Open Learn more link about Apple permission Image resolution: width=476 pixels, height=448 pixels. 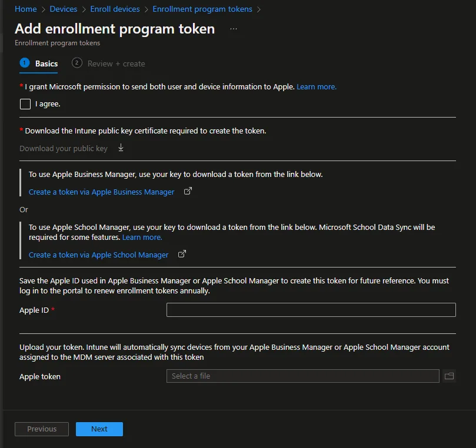[x=317, y=87]
